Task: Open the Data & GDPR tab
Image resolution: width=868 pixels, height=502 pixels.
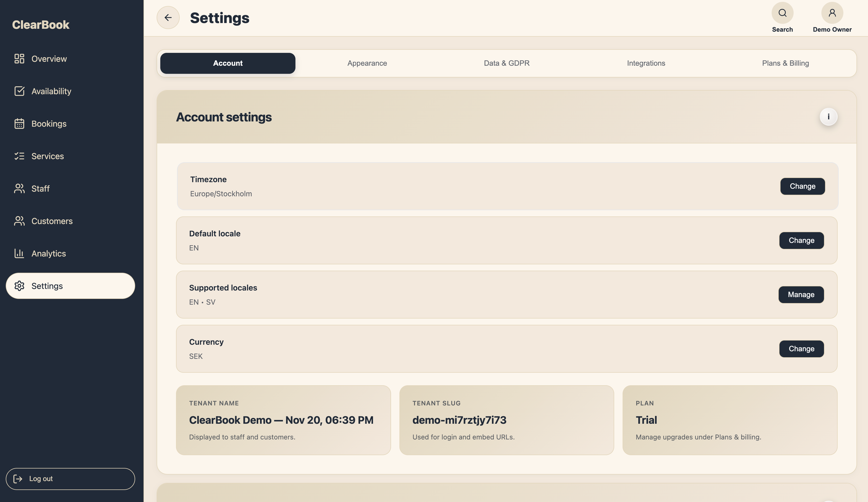Action: (506, 63)
